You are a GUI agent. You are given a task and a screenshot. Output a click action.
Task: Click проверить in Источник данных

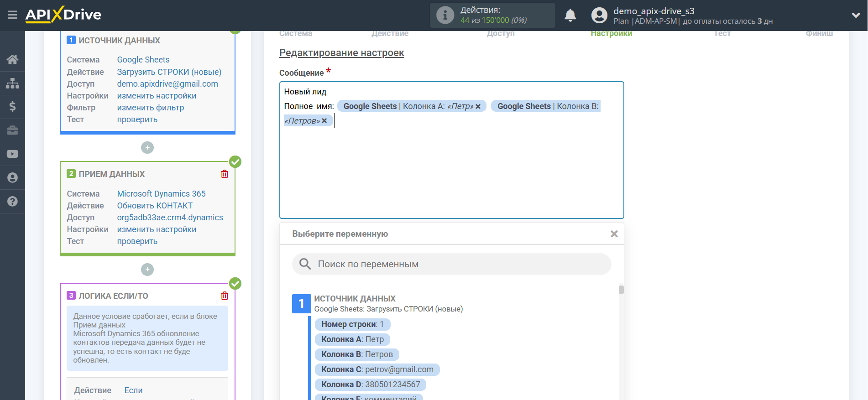137,119
